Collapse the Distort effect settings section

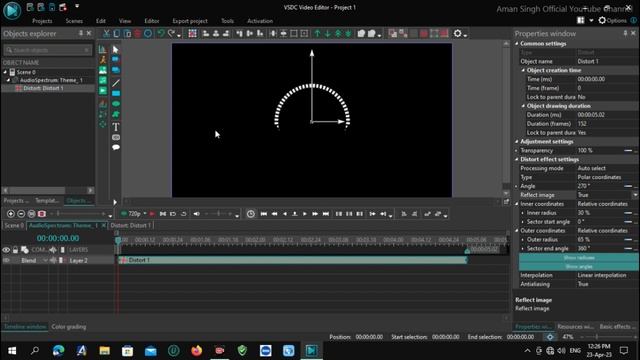pyautogui.click(x=517, y=159)
